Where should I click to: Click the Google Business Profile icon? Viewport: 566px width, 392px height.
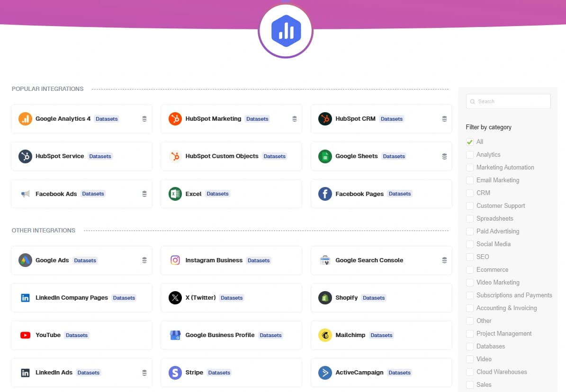(175, 335)
